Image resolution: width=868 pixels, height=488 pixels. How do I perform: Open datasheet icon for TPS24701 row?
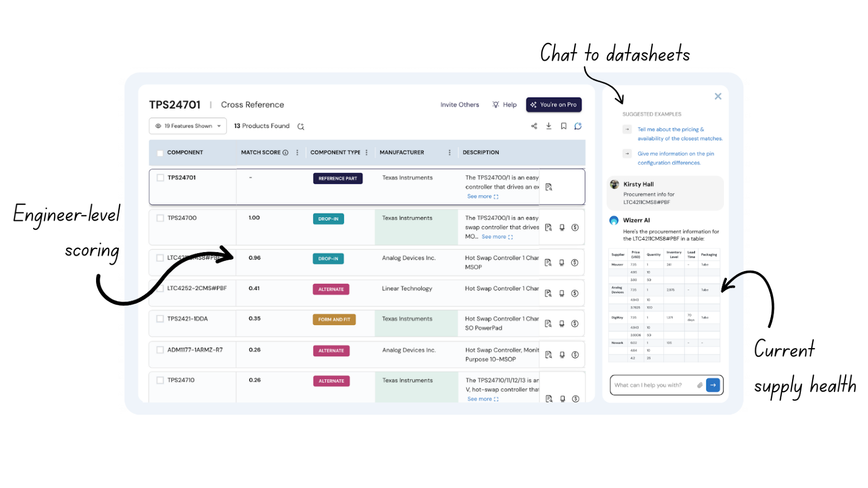point(548,187)
